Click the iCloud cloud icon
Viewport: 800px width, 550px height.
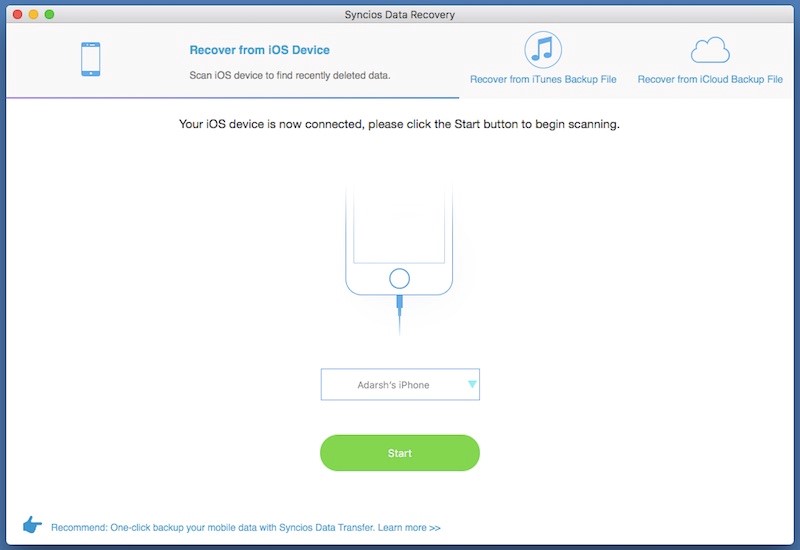(710, 50)
